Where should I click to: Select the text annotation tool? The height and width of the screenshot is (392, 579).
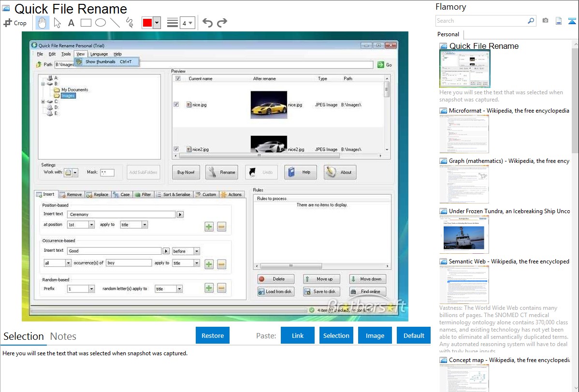(71, 23)
